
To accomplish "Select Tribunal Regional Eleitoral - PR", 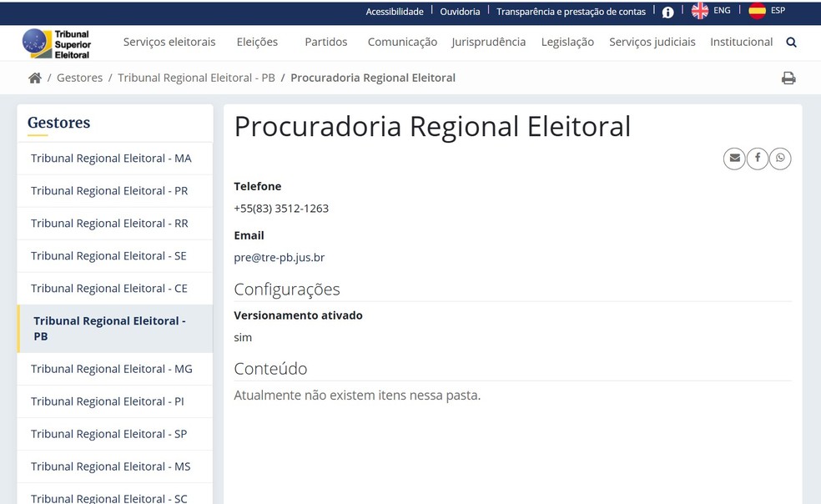I will (x=115, y=191).
